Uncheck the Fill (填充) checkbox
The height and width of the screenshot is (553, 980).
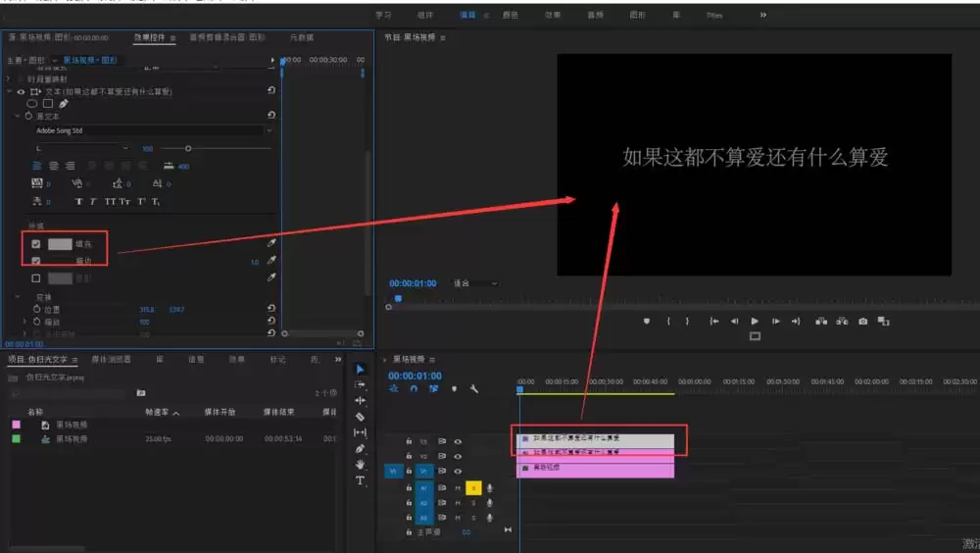[36, 244]
